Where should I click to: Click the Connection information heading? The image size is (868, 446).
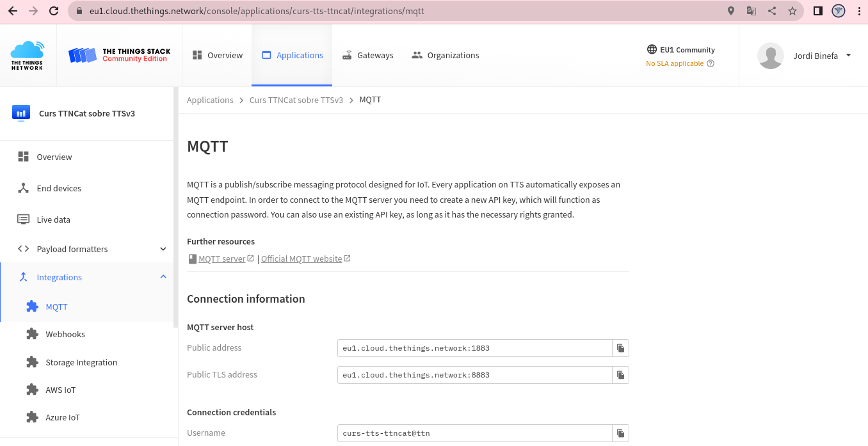pos(246,299)
